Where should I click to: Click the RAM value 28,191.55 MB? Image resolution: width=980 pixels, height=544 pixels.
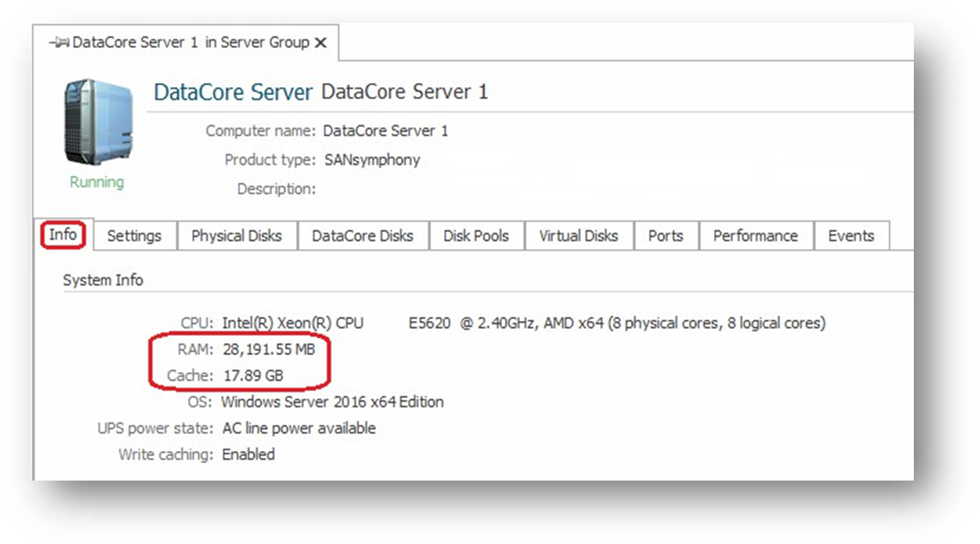coord(268,349)
